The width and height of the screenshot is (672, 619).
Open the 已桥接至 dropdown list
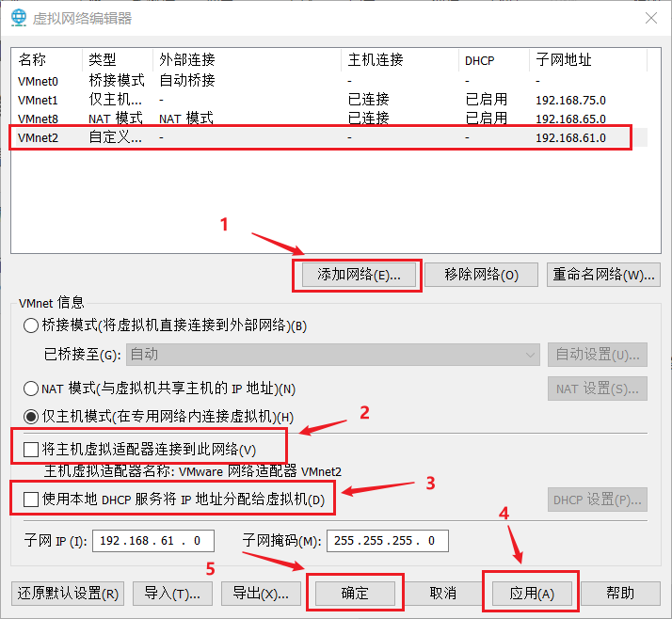click(x=332, y=355)
